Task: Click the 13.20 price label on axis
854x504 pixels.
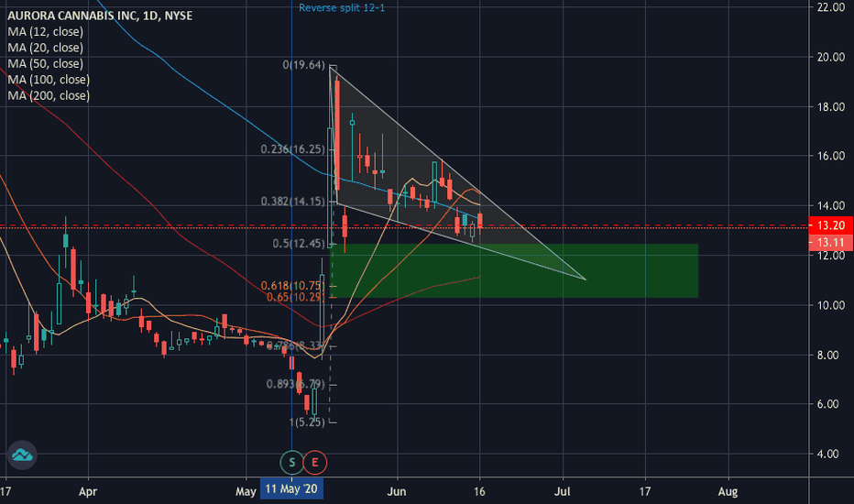Action: click(831, 225)
